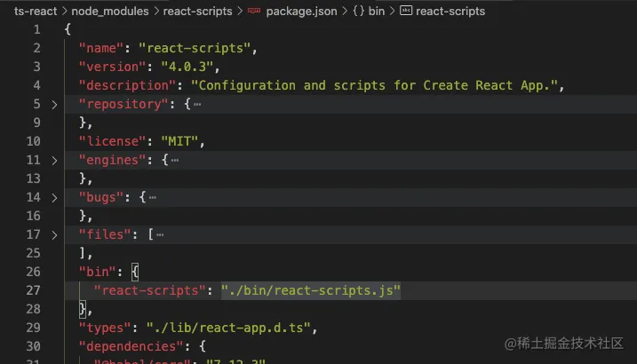This screenshot has height=364, width=637.
Task: Click the "react-scripts" value on line 2
Action: (x=195, y=48)
